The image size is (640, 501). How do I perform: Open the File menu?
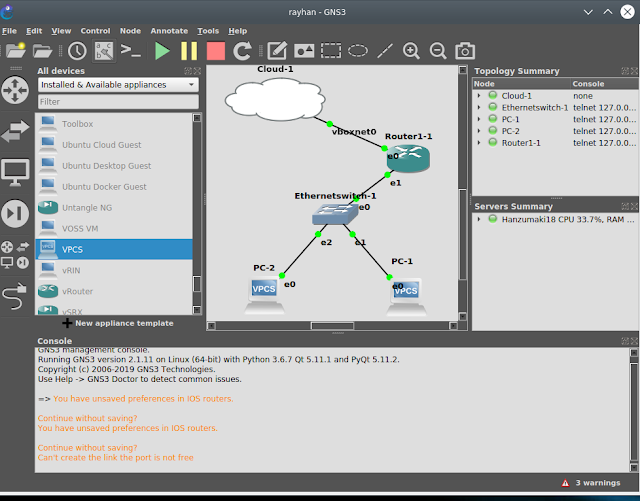tap(9, 31)
